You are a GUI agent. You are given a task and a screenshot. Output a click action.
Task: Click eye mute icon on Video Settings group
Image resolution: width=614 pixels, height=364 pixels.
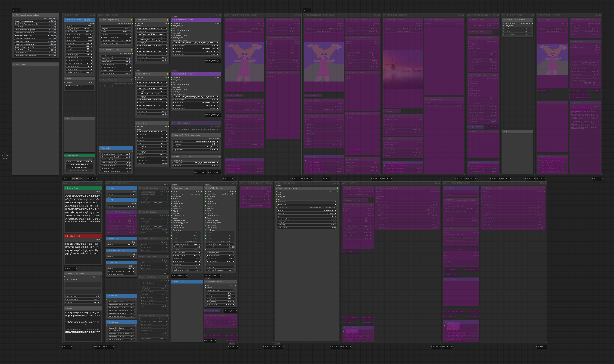[x=94, y=15]
